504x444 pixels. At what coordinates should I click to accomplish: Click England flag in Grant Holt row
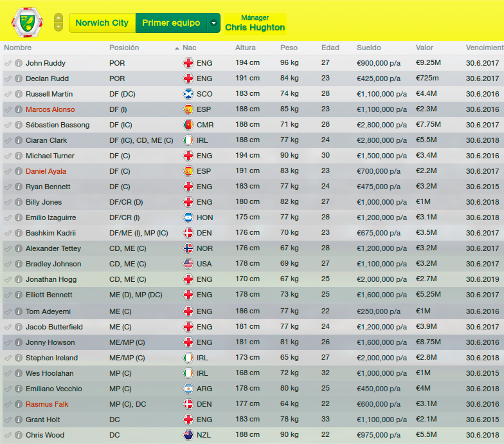click(x=188, y=420)
